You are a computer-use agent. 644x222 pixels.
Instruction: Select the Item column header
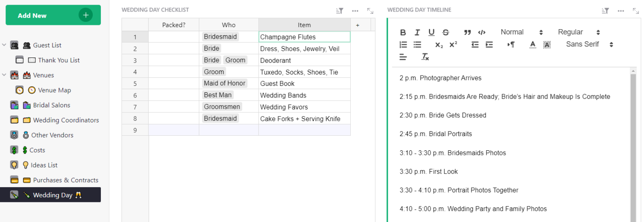304,25
